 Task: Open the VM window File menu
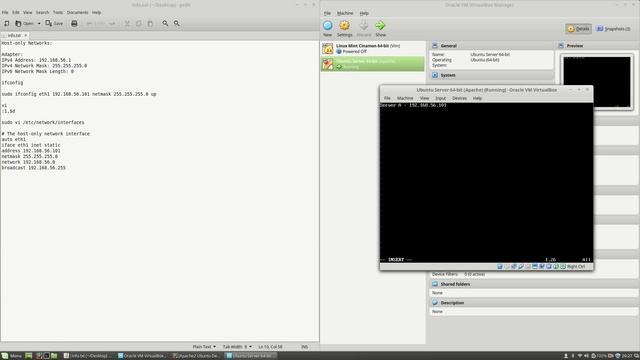[x=387, y=98]
